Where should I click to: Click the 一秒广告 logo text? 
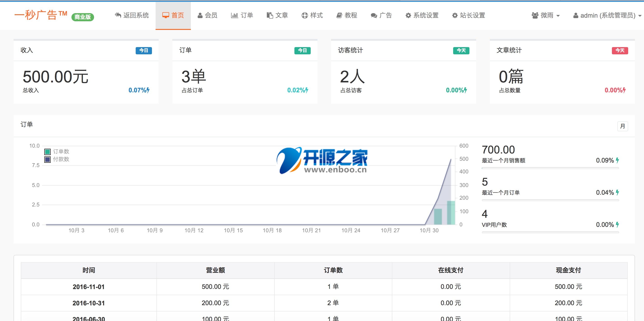(40, 15)
